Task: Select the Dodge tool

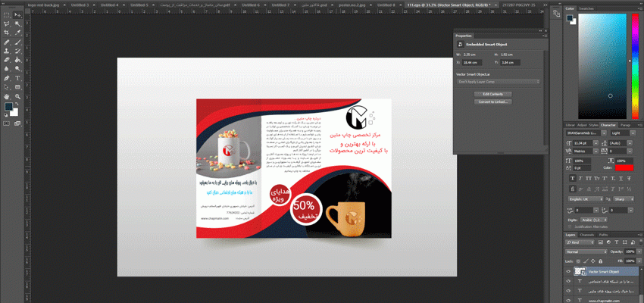Action: [x=17, y=69]
